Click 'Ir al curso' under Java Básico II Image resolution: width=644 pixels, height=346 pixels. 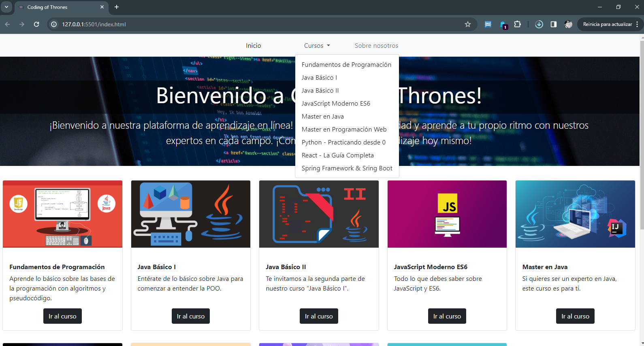click(319, 316)
